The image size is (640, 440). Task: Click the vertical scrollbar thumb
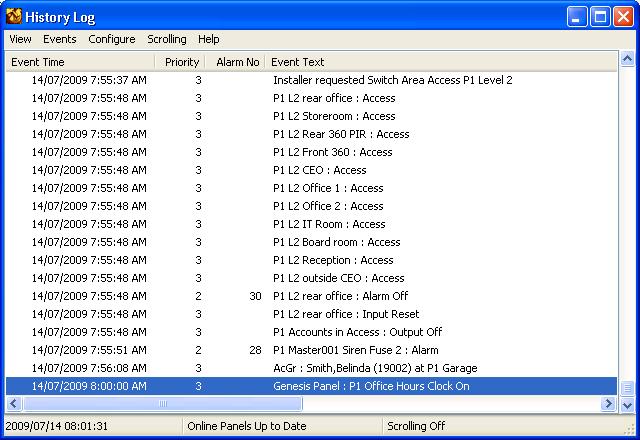(x=627, y=387)
